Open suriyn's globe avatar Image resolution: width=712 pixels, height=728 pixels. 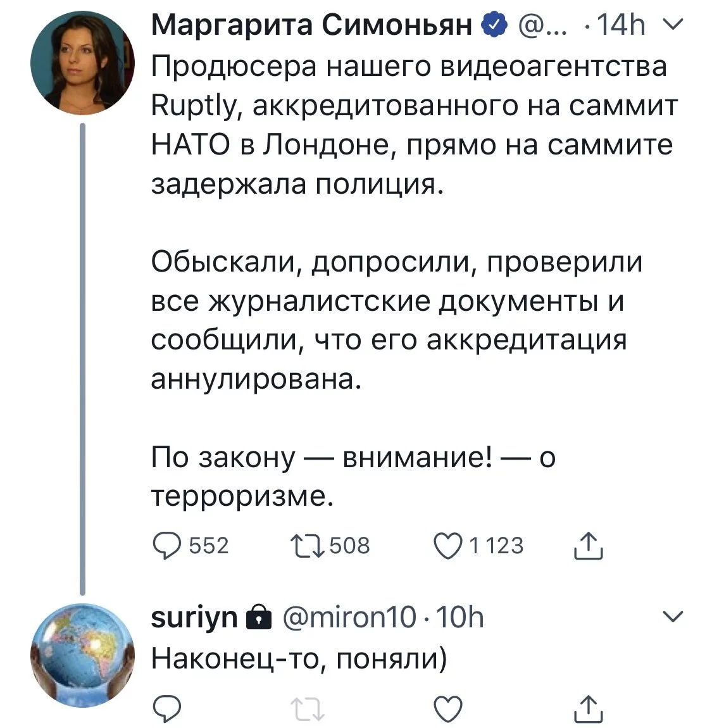tap(82, 654)
